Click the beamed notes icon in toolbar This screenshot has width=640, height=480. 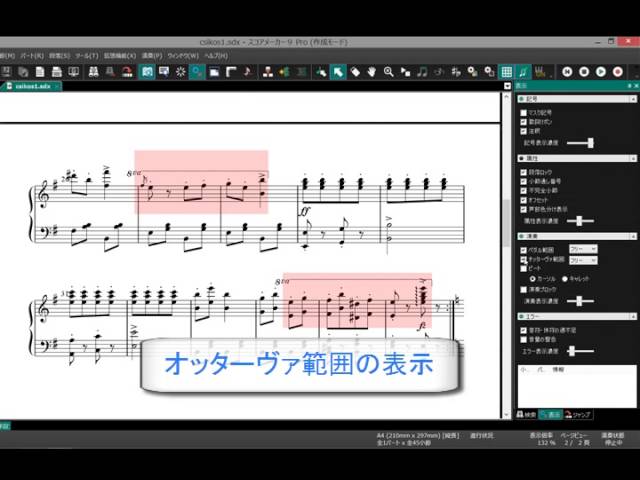[422, 72]
